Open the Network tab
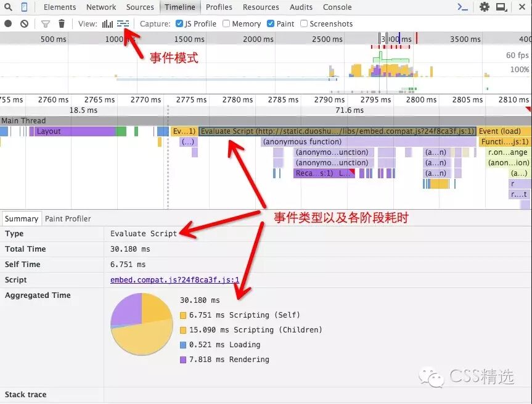 (101, 7)
